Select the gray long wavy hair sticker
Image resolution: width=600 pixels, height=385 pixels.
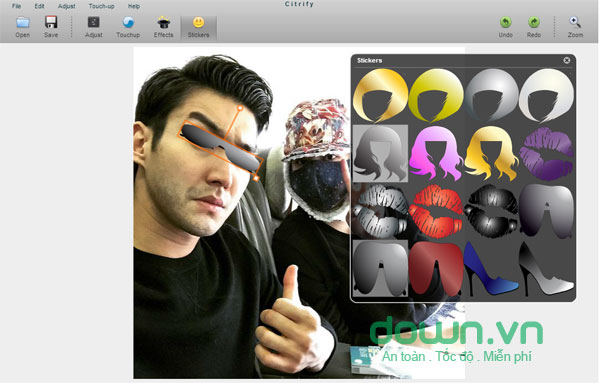tap(380, 153)
